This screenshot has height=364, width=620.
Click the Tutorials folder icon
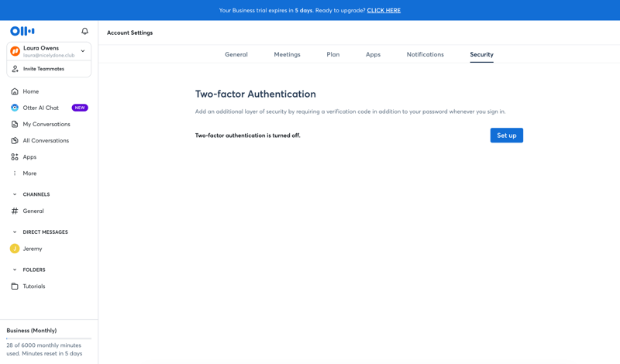click(15, 287)
